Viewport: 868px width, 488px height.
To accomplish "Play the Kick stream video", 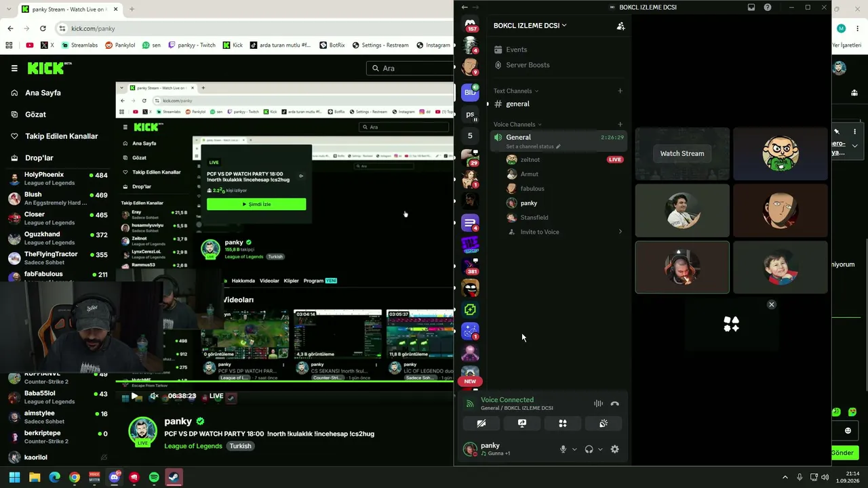I will pyautogui.click(x=134, y=396).
